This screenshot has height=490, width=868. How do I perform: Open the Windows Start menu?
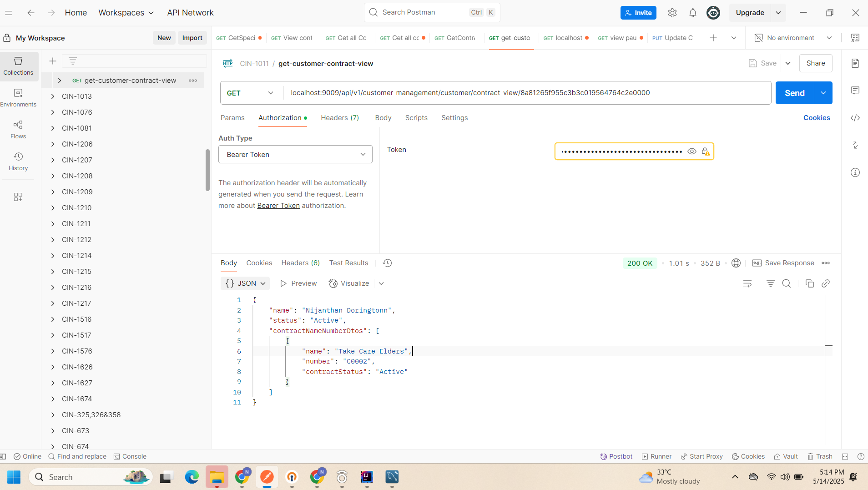(14, 477)
